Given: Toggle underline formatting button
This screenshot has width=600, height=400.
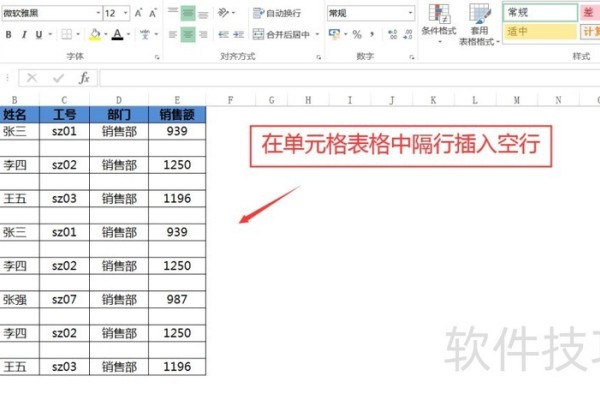Looking at the screenshot, I should coord(39,35).
